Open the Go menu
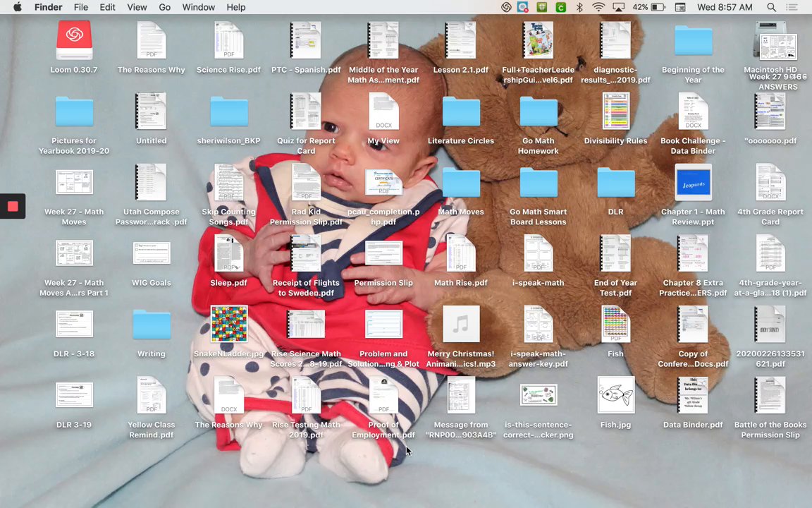 click(165, 7)
